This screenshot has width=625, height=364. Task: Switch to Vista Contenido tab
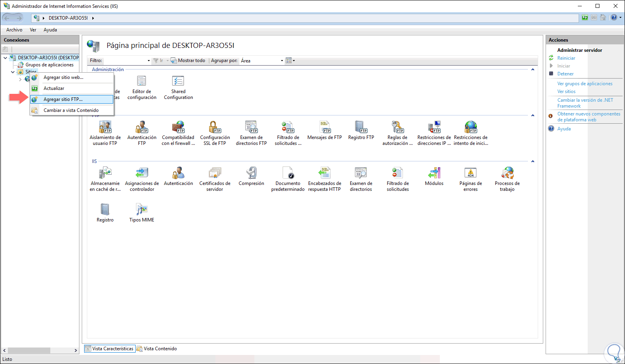point(157,349)
